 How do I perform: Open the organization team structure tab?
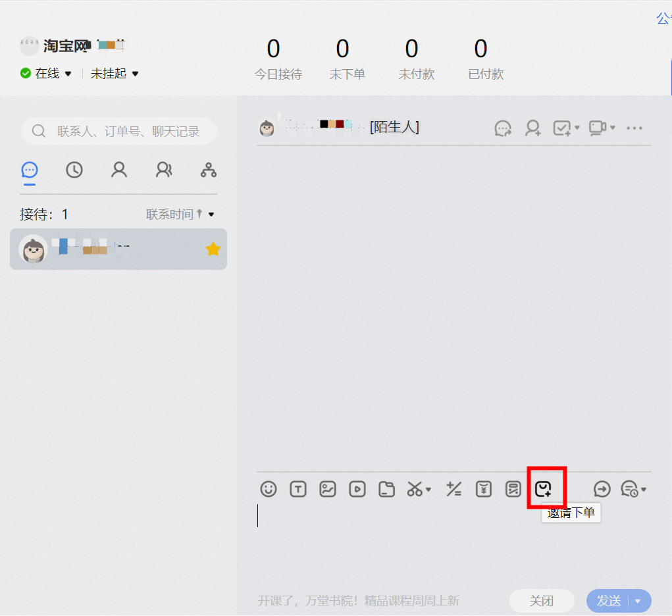pos(209,170)
